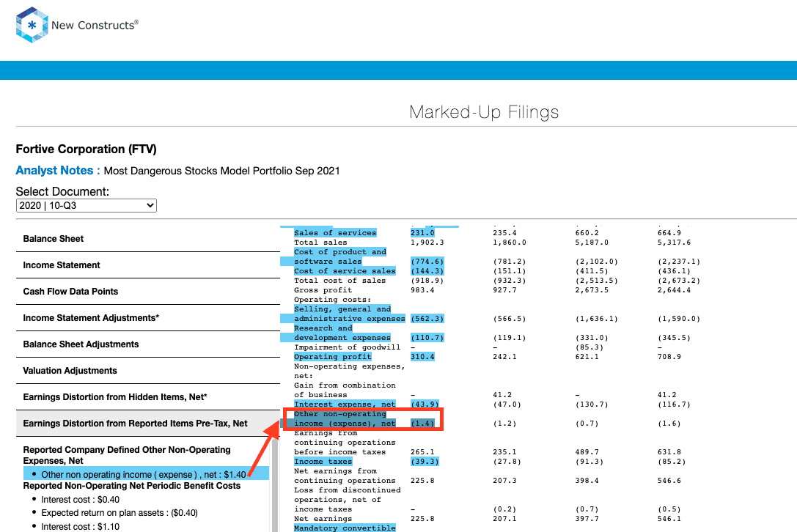Screen dimensions: 797x532
Task: Expand Income Statement Adjustments section
Action: 148,318
